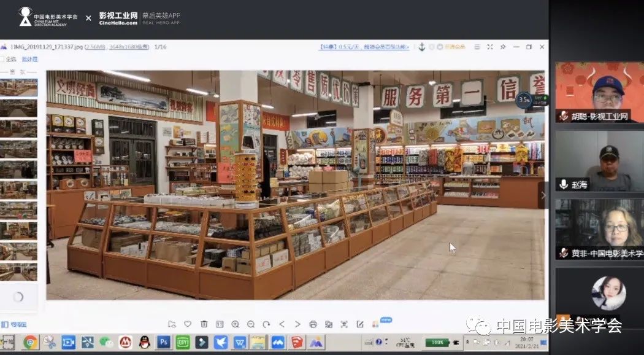Screen dimensions: 644x355
Task: Zoom in with the magnifier plus icon
Action: click(236, 324)
